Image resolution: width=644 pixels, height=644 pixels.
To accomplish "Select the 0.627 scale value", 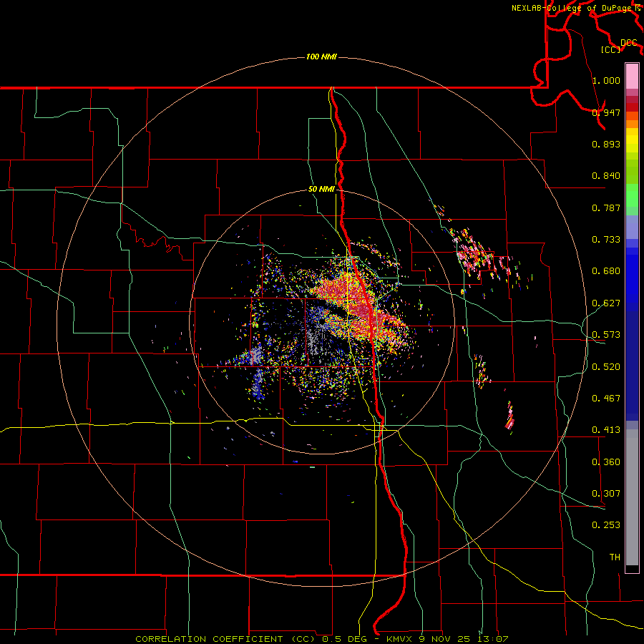I will (x=606, y=303).
